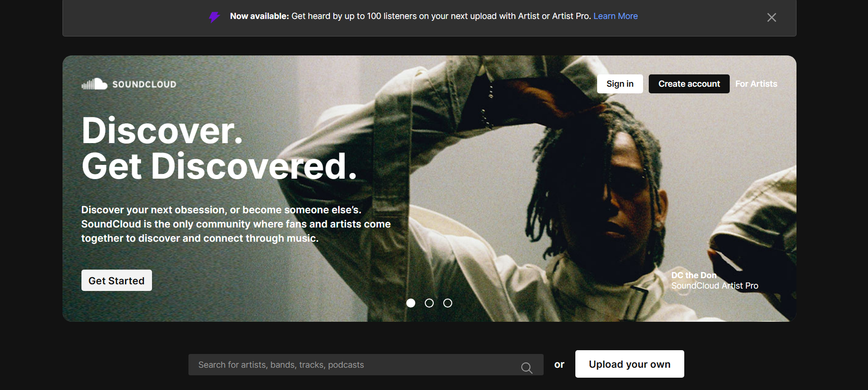
Task: Select the third carousel slide dot
Action: 447,303
